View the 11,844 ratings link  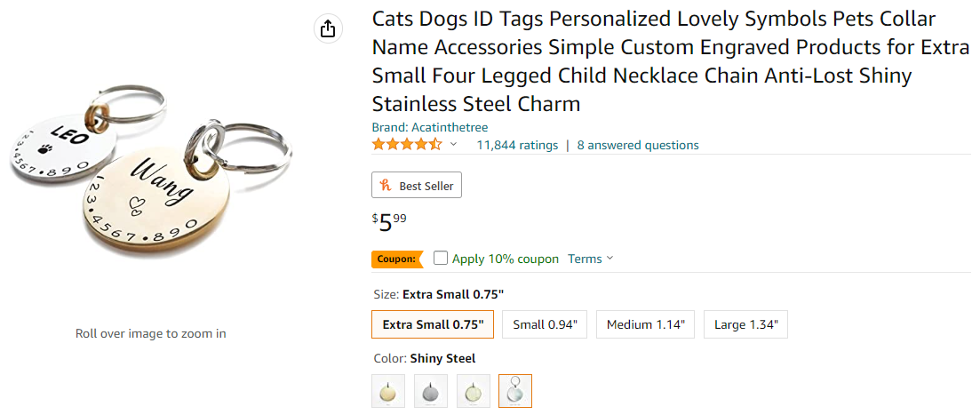tap(517, 145)
